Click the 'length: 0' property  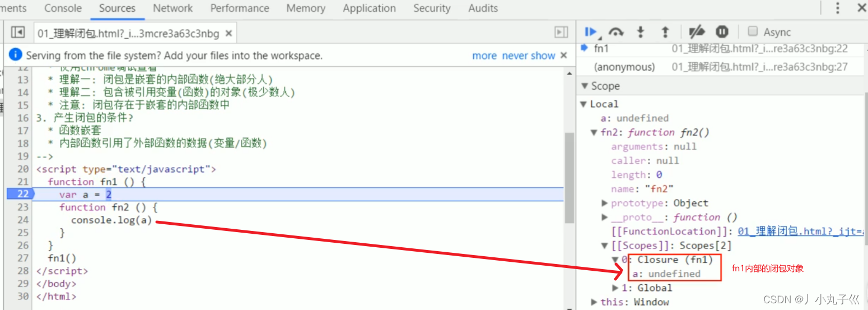(x=637, y=175)
